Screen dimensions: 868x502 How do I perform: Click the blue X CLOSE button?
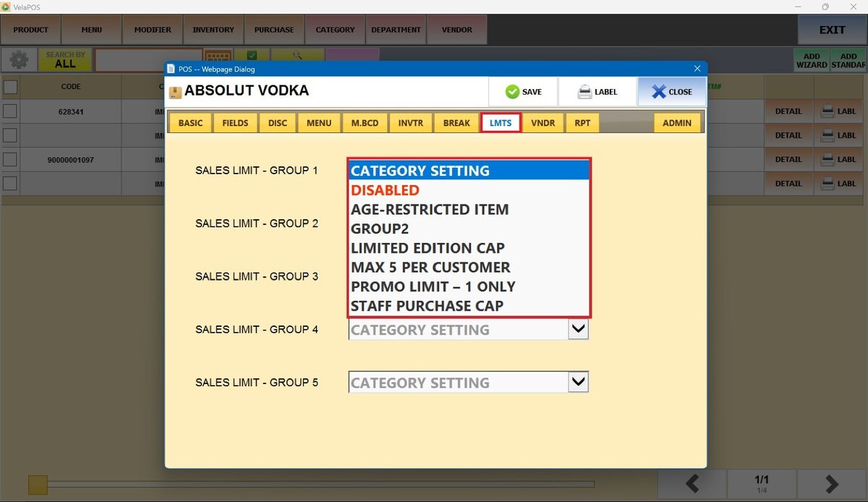[x=671, y=92]
